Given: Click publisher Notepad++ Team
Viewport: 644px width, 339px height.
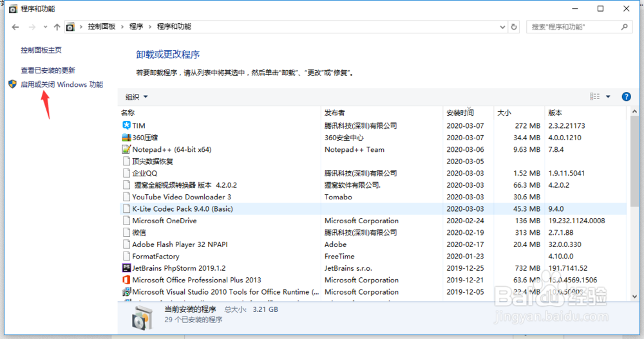Looking at the screenshot, I should [x=354, y=149].
